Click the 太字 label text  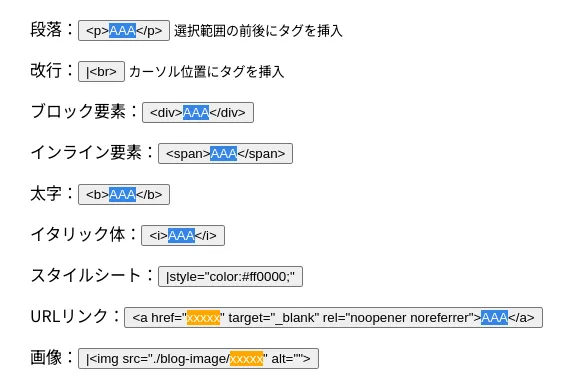tap(46, 194)
